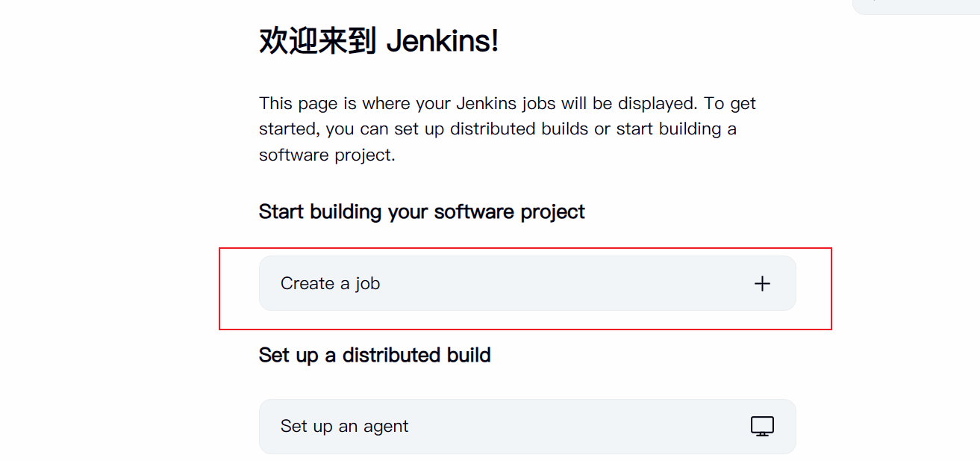Screen dimensions: 980x461
Task: Click the word "agent" in the Set up an agent card
Action: pyautogui.click(x=385, y=427)
